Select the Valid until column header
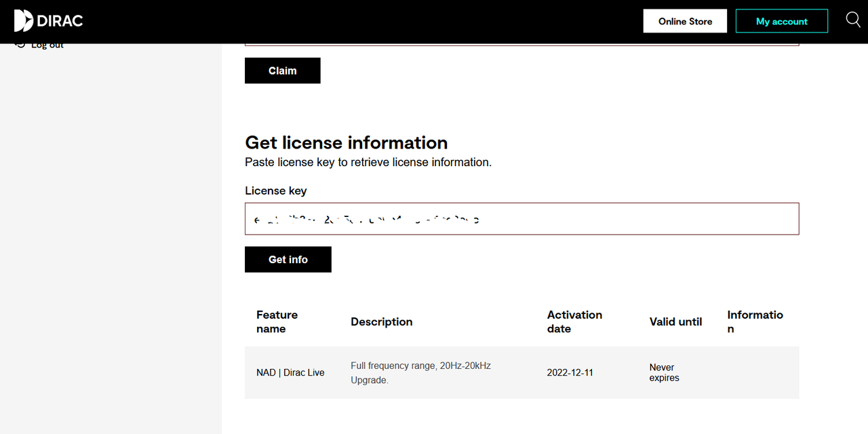 (675, 321)
